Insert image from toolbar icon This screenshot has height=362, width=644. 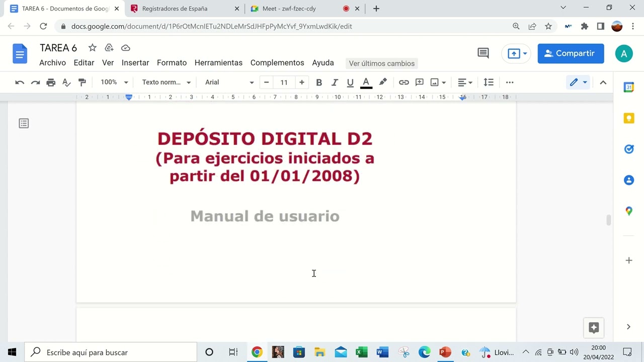coord(435,82)
